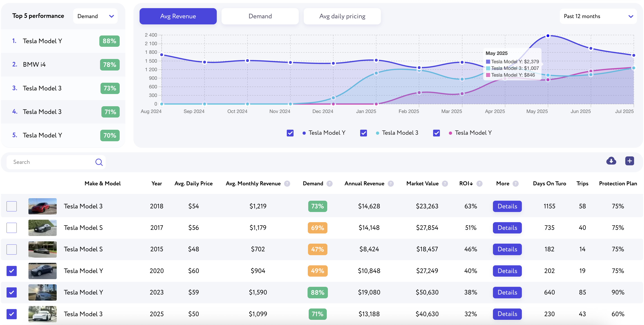Image resolution: width=644 pixels, height=325 pixels.
Task: Click the Trips column header
Action: [x=582, y=184]
